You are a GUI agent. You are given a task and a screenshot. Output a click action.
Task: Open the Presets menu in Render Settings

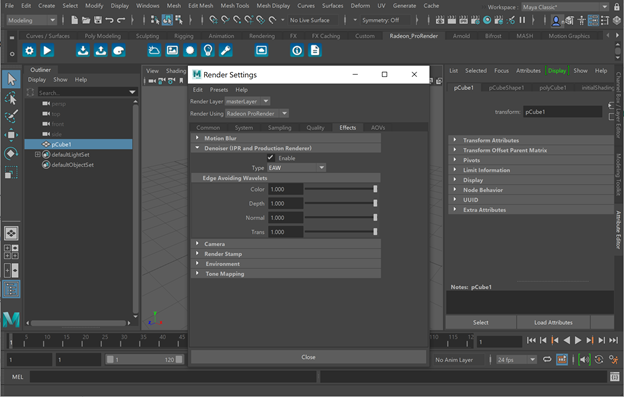(x=219, y=90)
